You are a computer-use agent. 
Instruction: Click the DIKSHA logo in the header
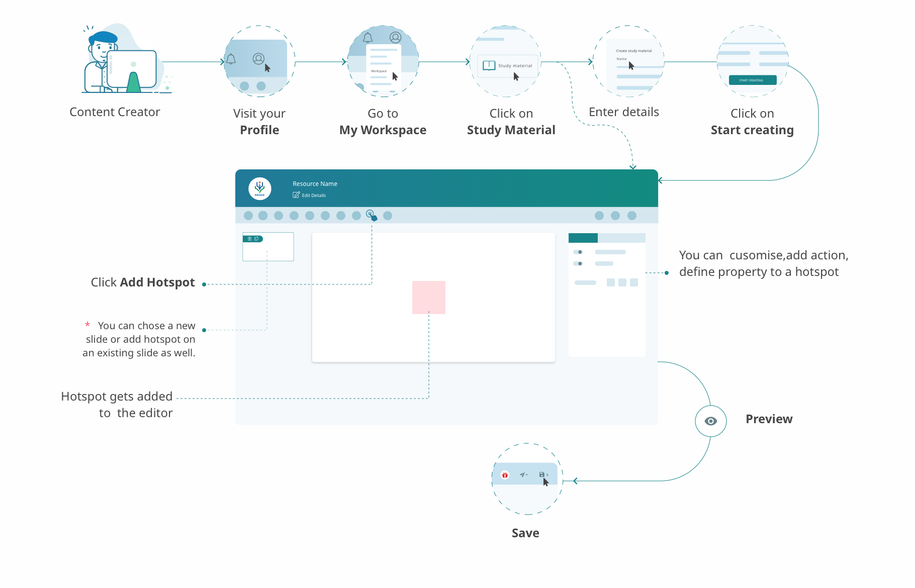(260, 189)
